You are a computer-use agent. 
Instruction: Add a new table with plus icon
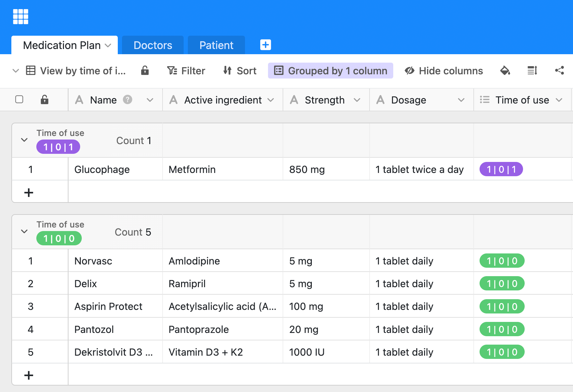(265, 45)
